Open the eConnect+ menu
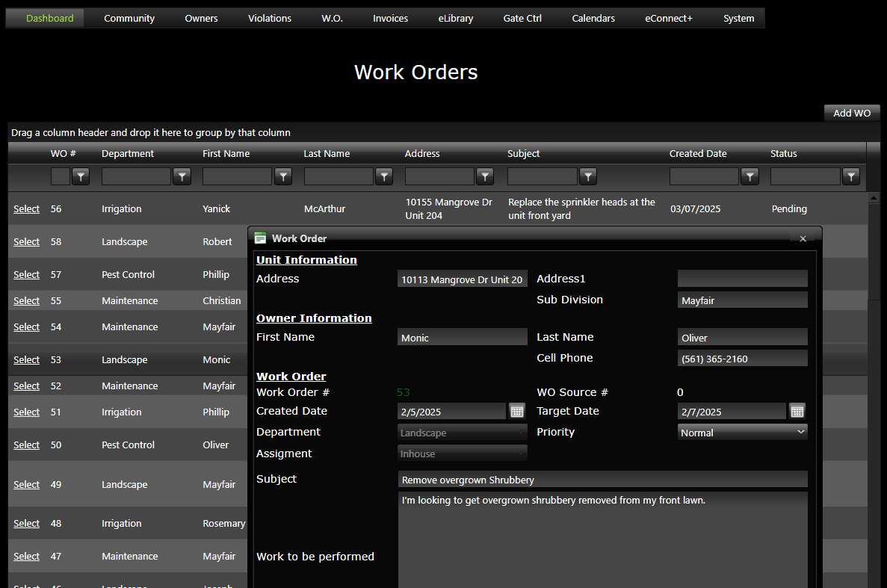Viewport: 887px width, 588px height. (668, 18)
